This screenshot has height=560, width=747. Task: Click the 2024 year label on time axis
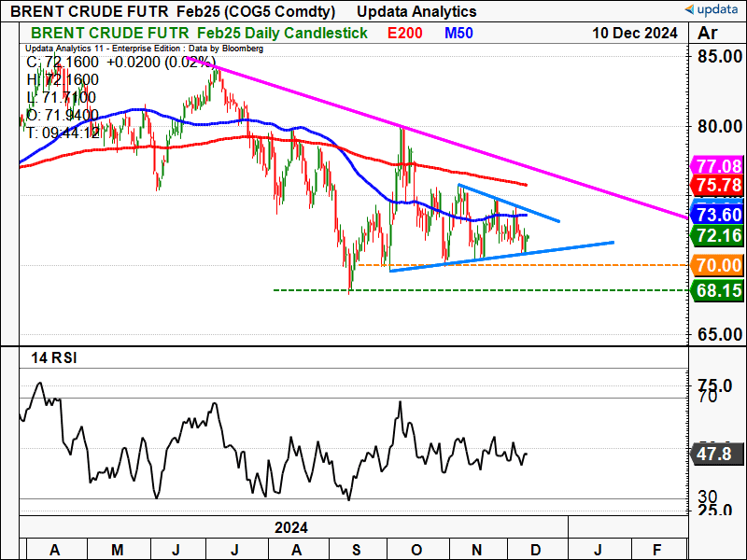(291, 527)
